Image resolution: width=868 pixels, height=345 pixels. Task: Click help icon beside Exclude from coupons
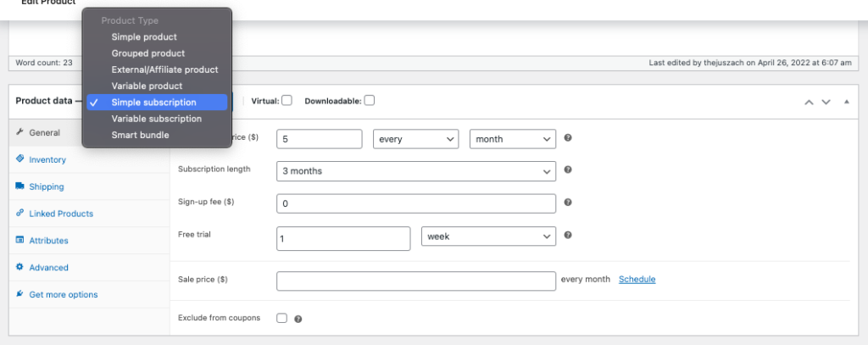click(298, 320)
